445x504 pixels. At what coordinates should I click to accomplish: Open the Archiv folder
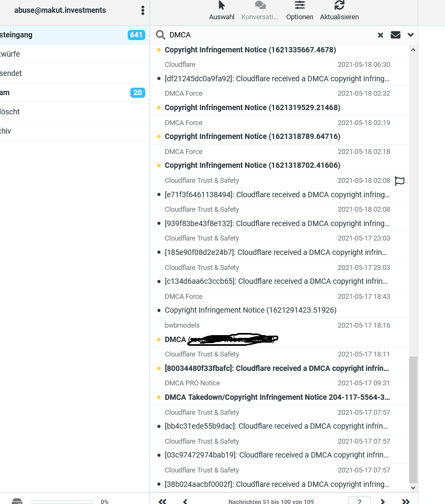(75, 131)
